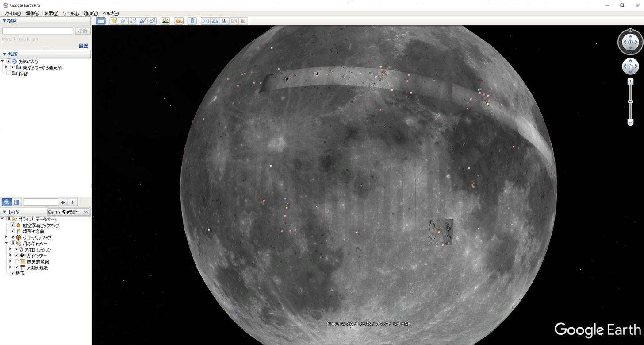Viewport: 644px width, 345px height.
Task: Click the sunlight across landscape icon
Action: click(x=165, y=21)
